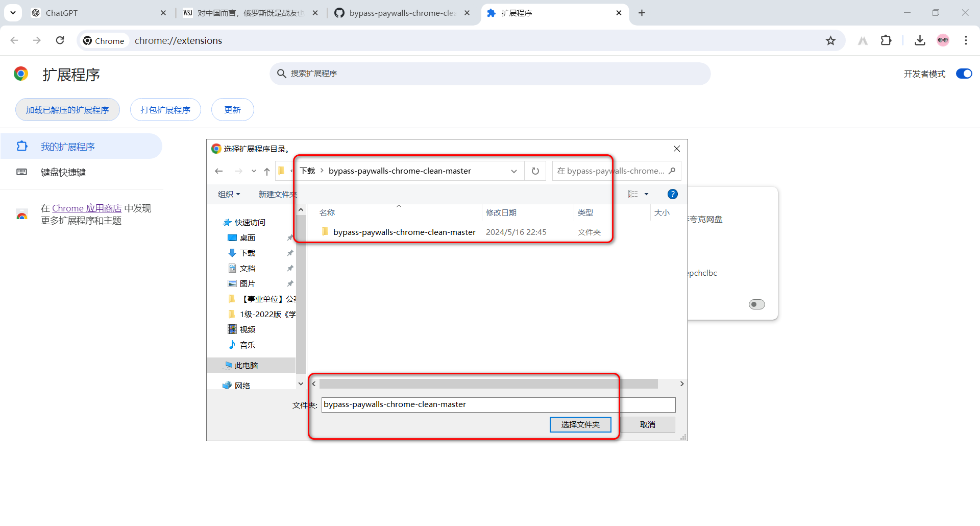Close the ChatGPT tab
The image size is (980, 526).
163,13
